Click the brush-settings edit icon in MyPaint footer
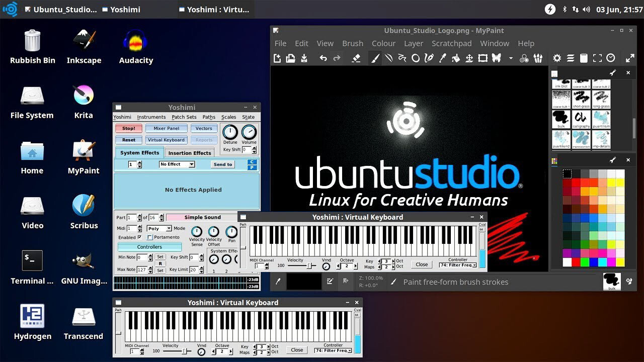The image size is (644, 362). tap(330, 282)
